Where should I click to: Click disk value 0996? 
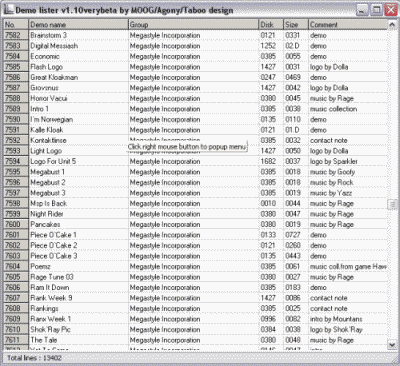[268, 319]
